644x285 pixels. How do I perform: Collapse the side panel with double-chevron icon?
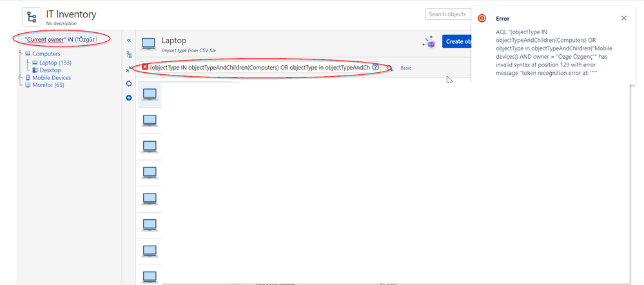129,40
